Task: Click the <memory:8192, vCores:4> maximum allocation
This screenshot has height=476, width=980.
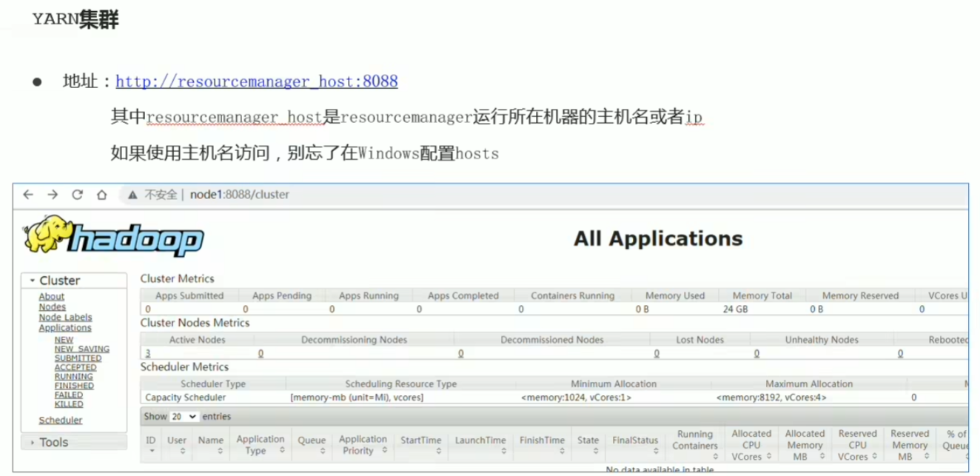Action: tap(771, 398)
